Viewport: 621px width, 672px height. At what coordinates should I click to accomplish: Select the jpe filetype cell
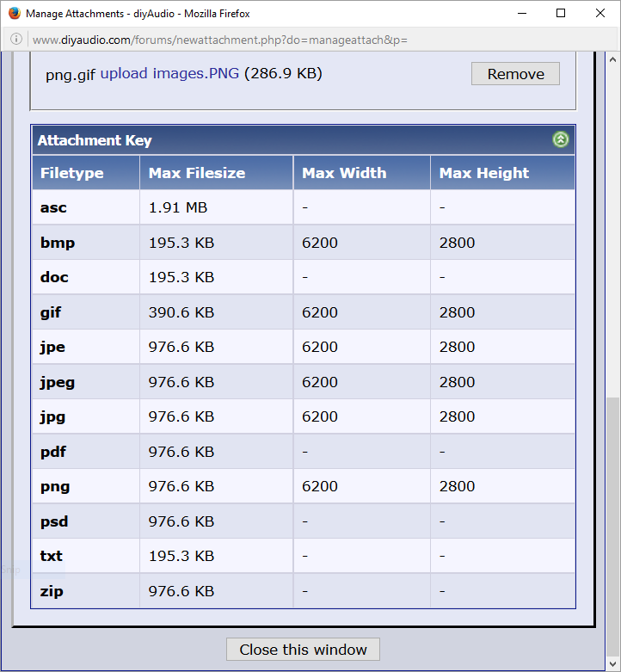(x=86, y=347)
